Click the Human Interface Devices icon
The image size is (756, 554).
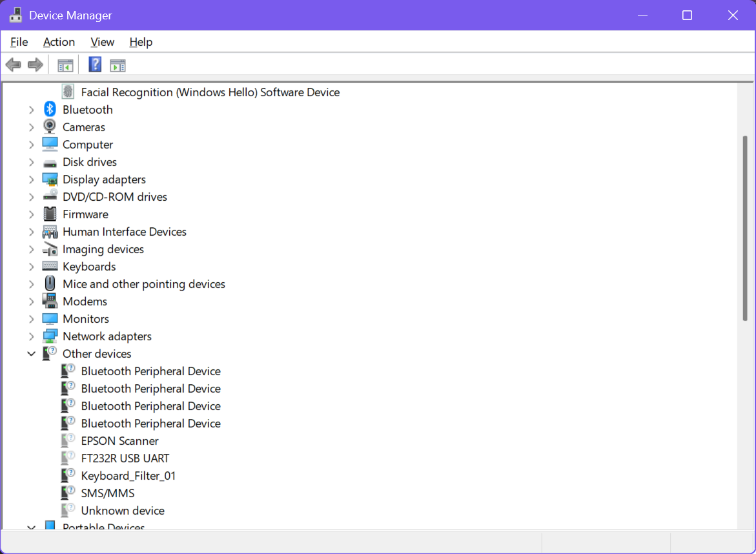pos(50,232)
